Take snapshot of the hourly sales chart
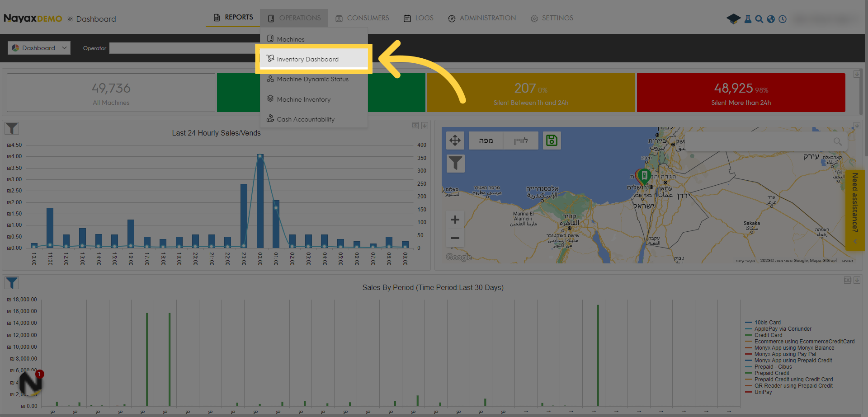Viewport: 868px width, 417px height. coord(415,126)
